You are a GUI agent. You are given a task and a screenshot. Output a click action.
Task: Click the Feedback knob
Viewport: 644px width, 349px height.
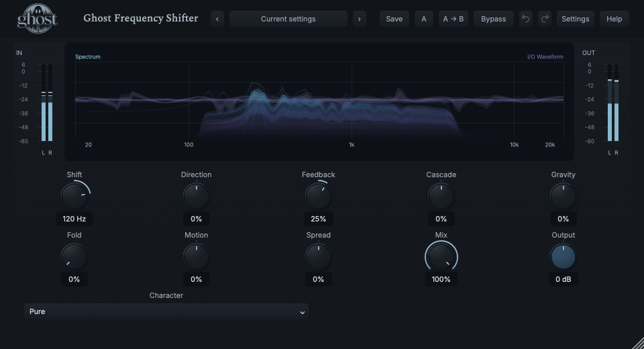[318, 196]
